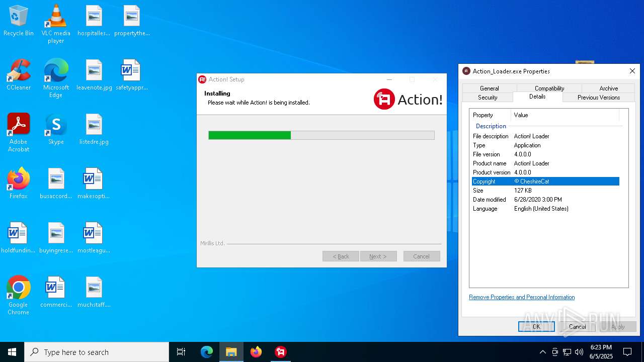Click the taskbar search box
644x362 pixels.
click(x=97, y=352)
